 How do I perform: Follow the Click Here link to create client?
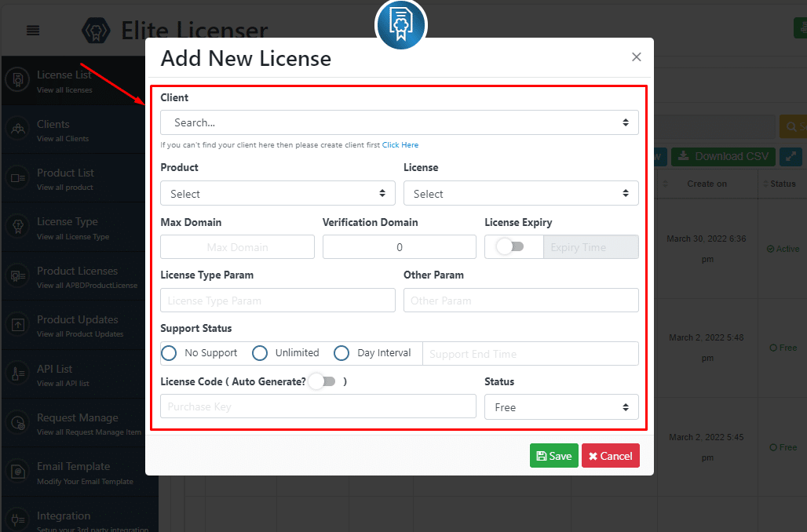(400, 144)
